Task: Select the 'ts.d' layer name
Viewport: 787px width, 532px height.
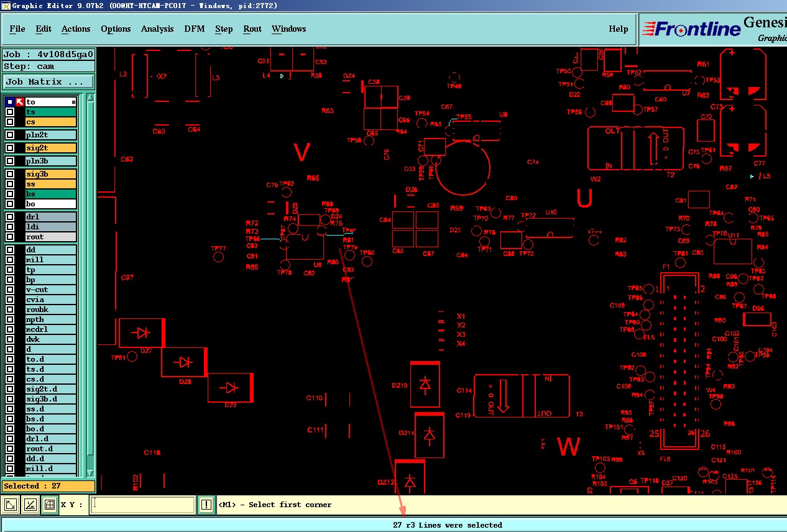Action: tap(50, 369)
